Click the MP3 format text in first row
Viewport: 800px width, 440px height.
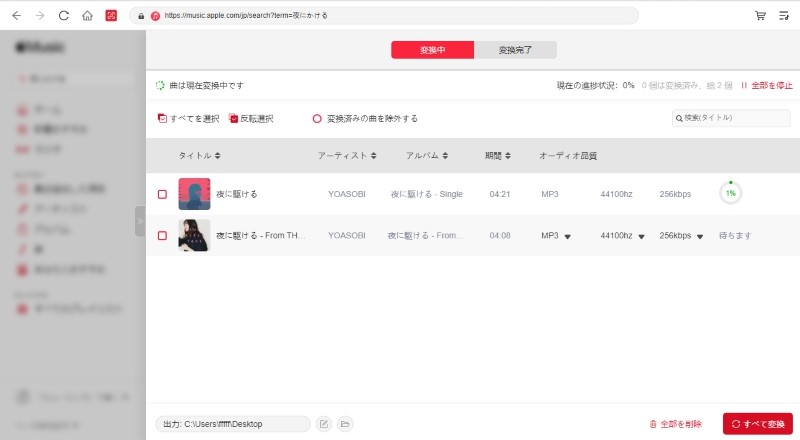[x=549, y=194]
